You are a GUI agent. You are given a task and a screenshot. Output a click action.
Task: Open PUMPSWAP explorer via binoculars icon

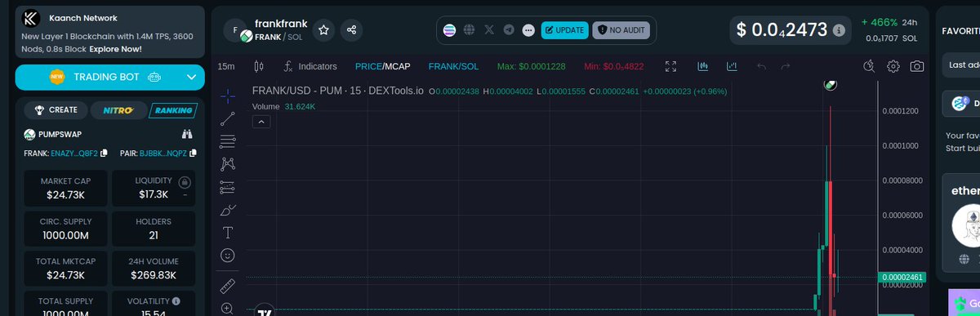click(x=187, y=134)
